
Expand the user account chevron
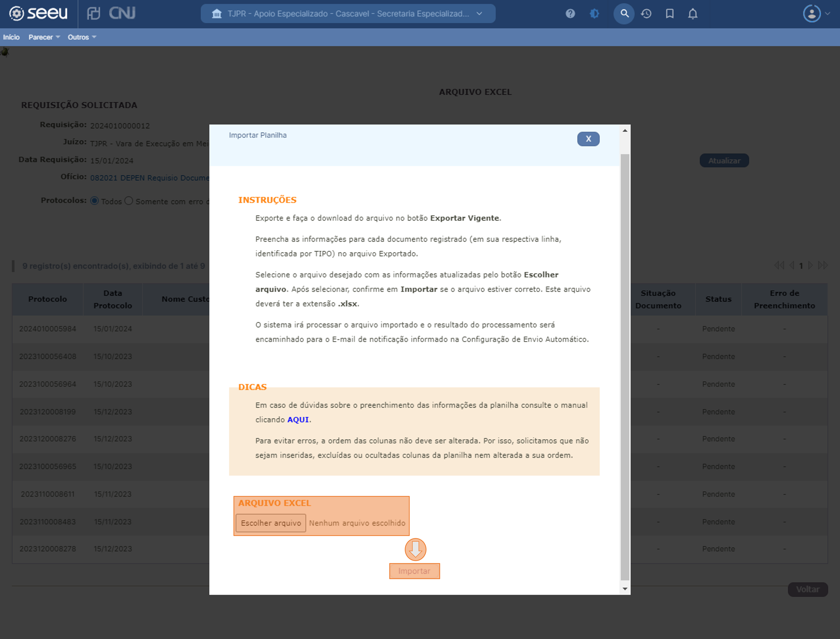pyautogui.click(x=827, y=14)
